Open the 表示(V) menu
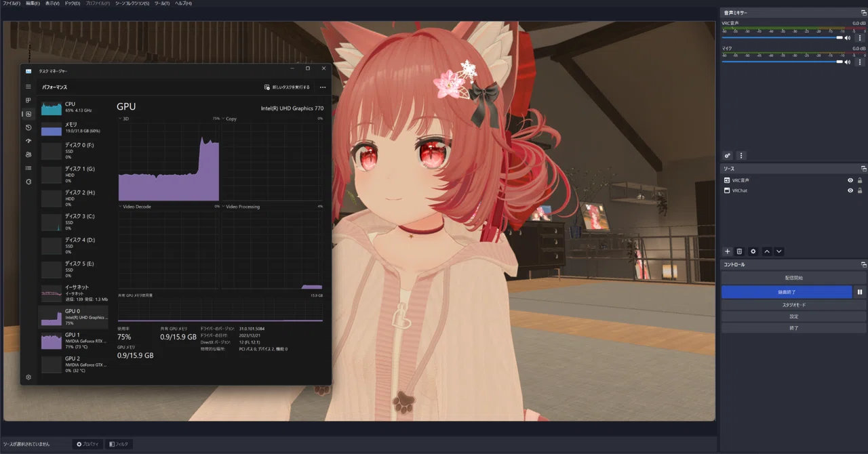 [x=52, y=3]
